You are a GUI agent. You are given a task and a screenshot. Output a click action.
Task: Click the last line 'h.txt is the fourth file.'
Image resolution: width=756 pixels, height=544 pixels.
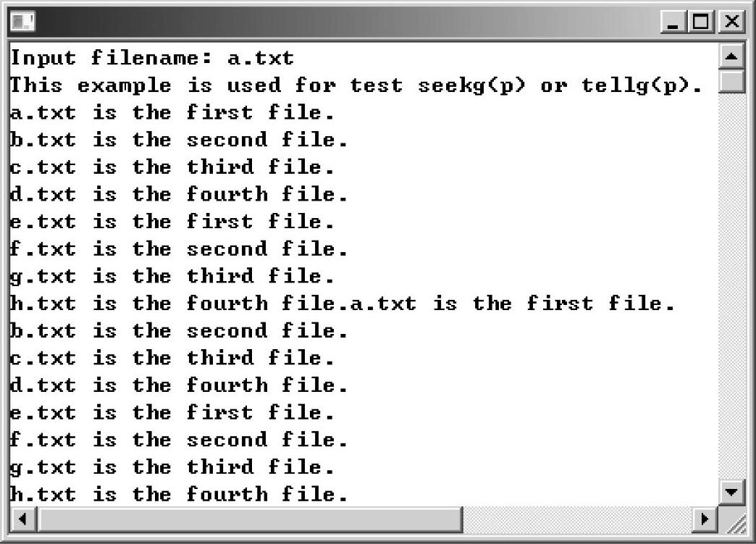click(x=178, y=494)
